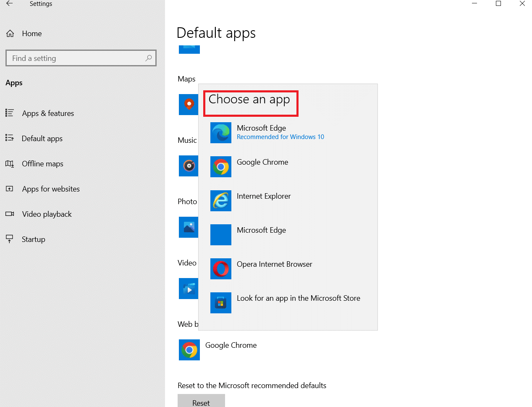This screenshot has height=407, width=532.
Task: Click the current web browser Chrome icon
Action: 189,350
